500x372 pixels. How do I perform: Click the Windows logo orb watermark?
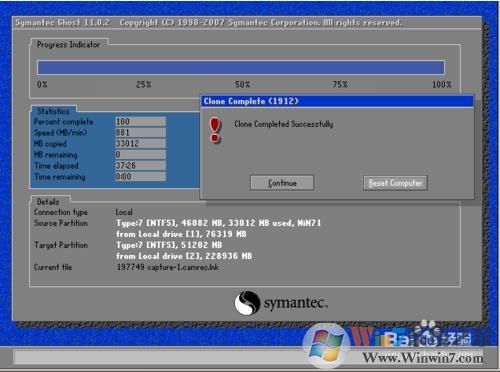pyautogui.click(x=326, y=347)
